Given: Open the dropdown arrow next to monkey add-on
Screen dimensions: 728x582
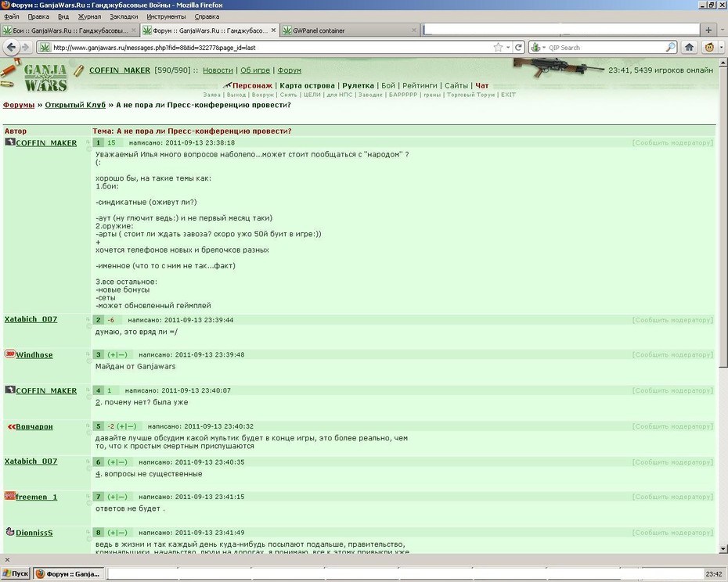Looking at the screenshot, I should click(721, 47).
